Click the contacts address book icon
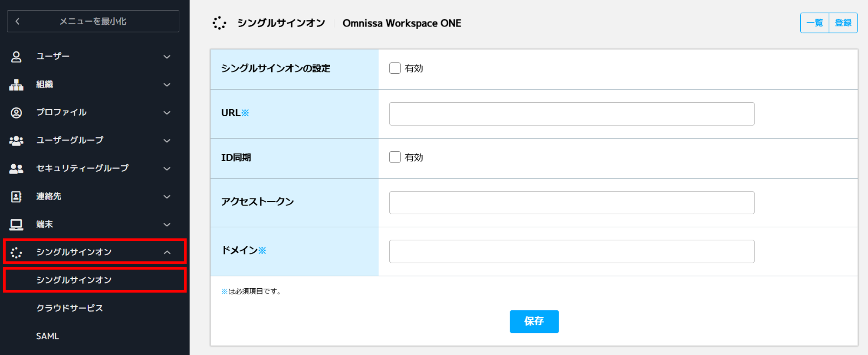This screenshot has height=355, width=868. point(16,197)
